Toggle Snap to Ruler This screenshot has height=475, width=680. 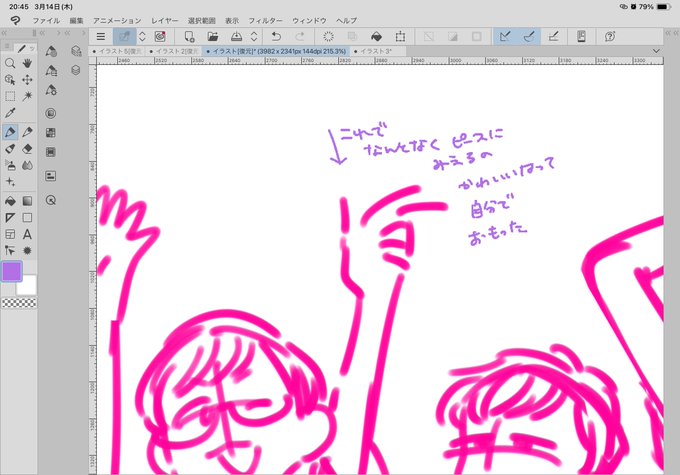pos(505,37)
